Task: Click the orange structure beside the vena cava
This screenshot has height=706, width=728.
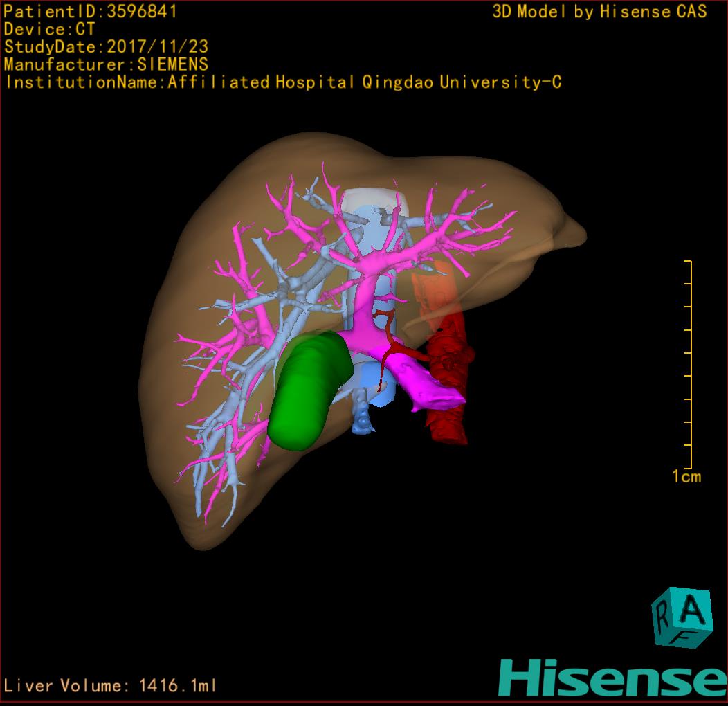Action: [434, 295]
